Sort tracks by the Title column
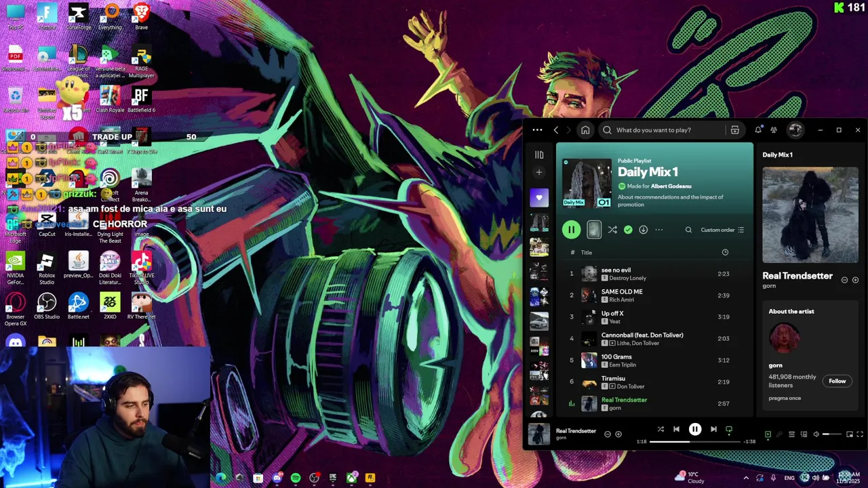 tap(587, 253)
